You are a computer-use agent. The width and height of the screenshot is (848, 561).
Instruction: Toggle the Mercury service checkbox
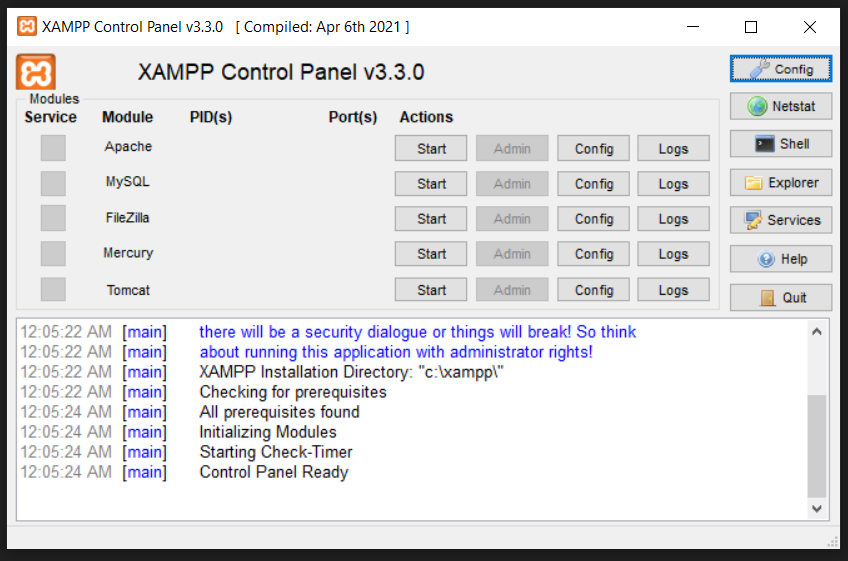53,253
